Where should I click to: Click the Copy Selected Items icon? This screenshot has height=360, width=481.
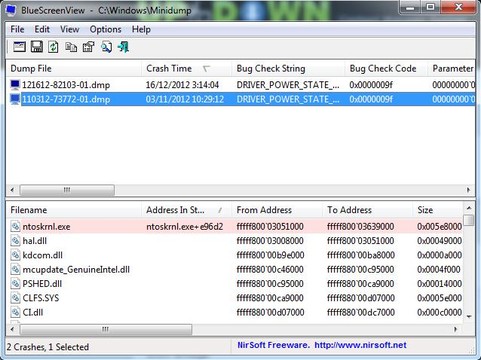(71, 47)
